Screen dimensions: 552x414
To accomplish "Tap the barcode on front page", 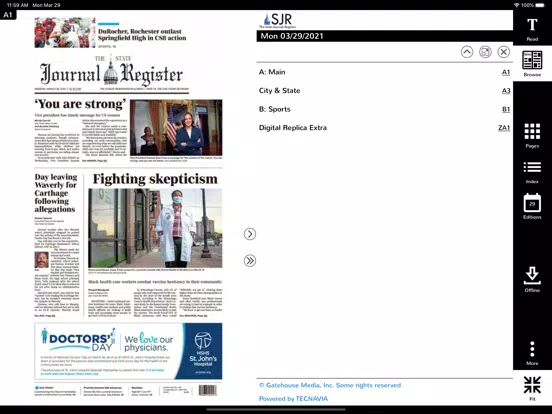I will pos(207,390).
